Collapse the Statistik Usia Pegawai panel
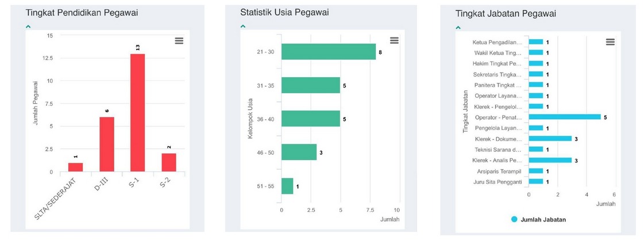644x240 pixels. pyautogui.click(x=242, y=26)
